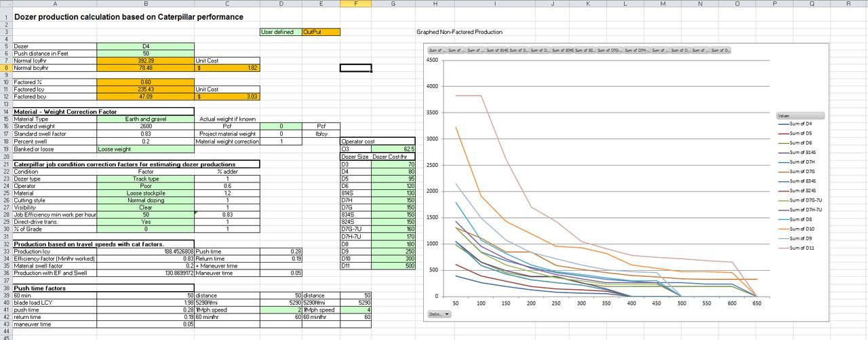
Task: Select row 8 by its row header
Action: click(x=5, y=67)
